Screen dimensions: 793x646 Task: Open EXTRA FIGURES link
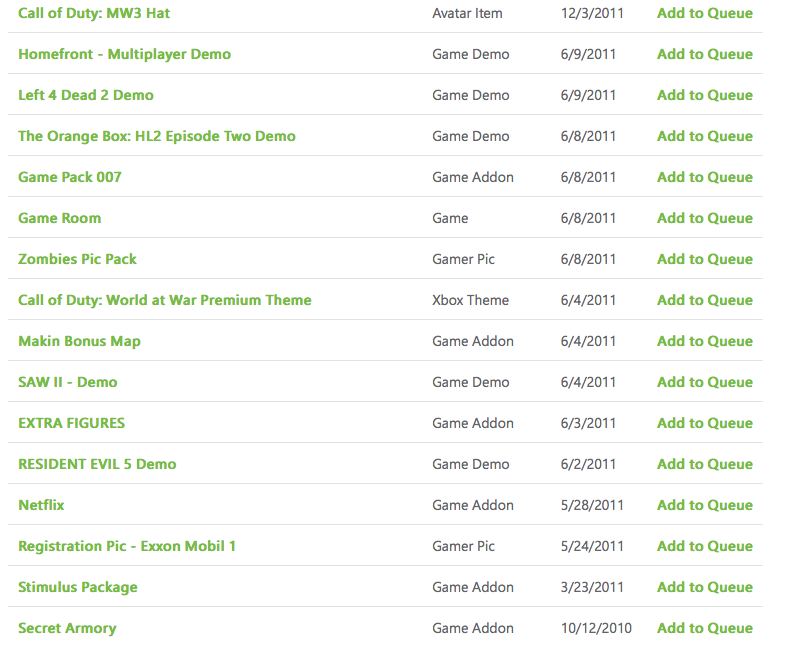[71, 423]
